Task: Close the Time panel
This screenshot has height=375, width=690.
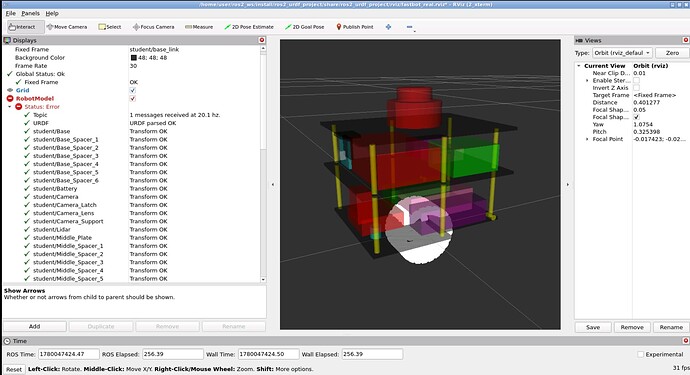Action: click(x=686, y=341)
